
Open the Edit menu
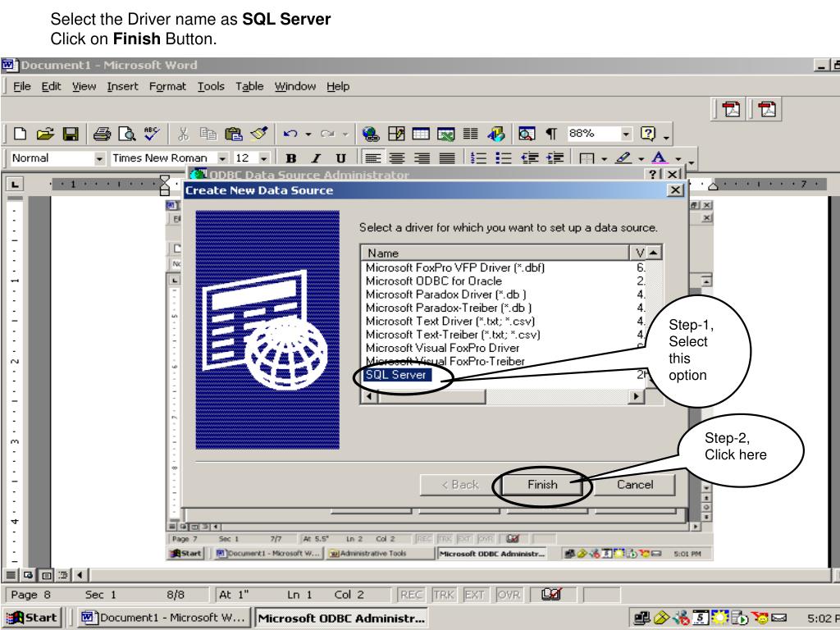pyautogui.click(x=52, y=86)
